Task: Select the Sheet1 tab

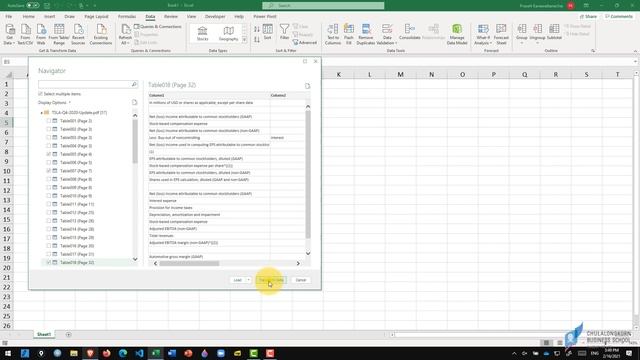Action: click(x=44, y=334)
